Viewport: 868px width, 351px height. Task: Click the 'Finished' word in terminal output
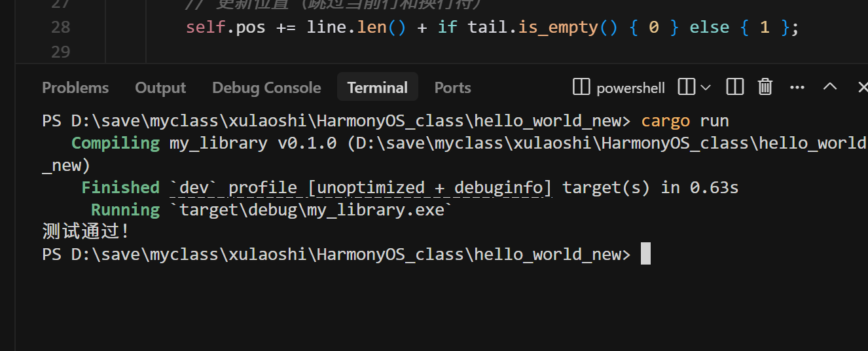click(120, 188)
